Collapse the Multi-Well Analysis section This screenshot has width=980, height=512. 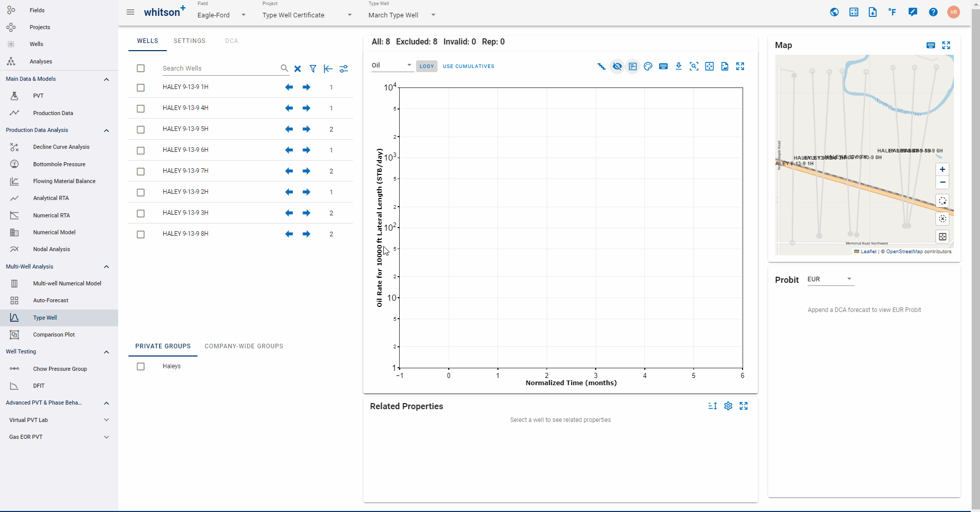click(106, 267)
